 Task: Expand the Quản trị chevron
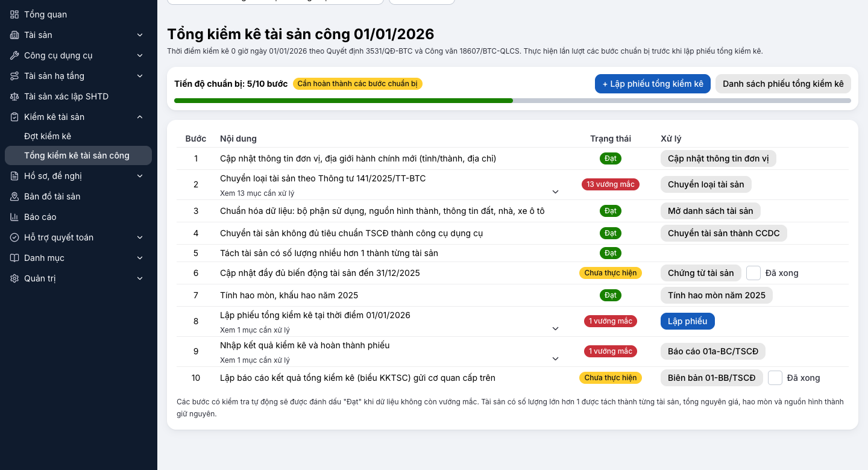[x=140, y=278]
